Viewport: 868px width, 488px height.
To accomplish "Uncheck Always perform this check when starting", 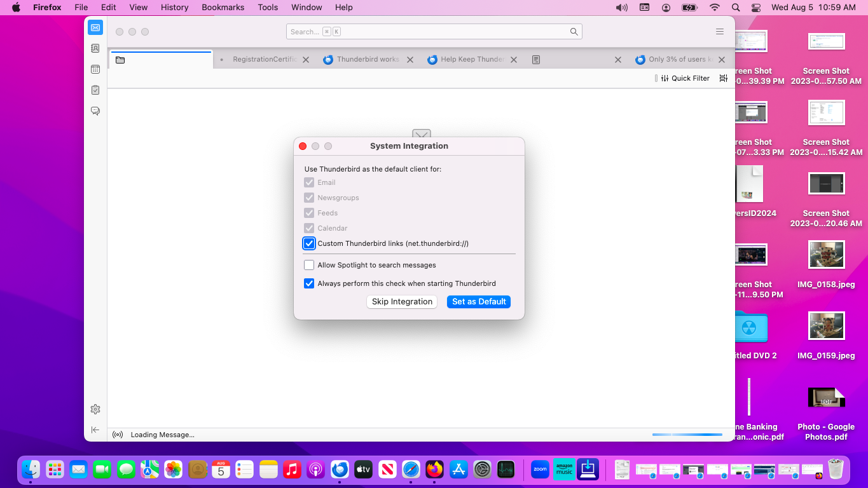I will click(309, 283).
